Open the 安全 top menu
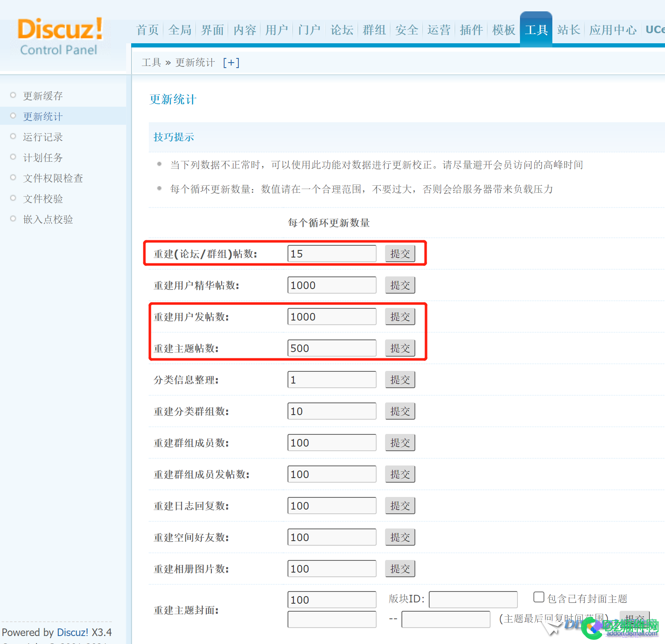The width and height of the screenshot is (665, 644). 406,30
